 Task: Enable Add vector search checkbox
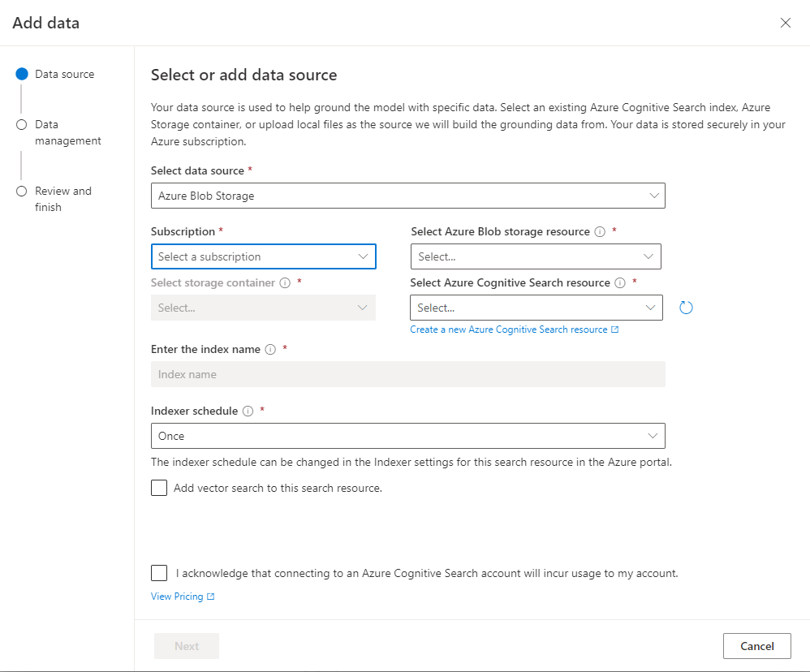point(159,488)
